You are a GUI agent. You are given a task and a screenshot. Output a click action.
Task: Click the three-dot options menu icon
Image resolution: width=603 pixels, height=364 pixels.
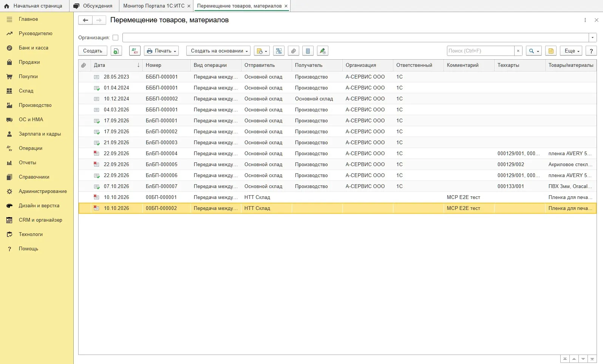coord(585,20)
